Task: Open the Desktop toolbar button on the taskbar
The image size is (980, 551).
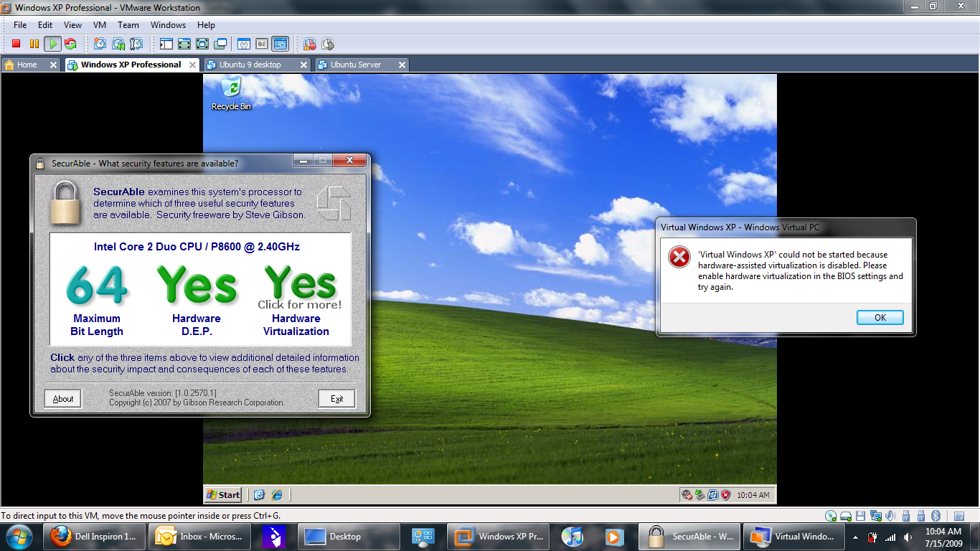Action: [x=349, y=537]
